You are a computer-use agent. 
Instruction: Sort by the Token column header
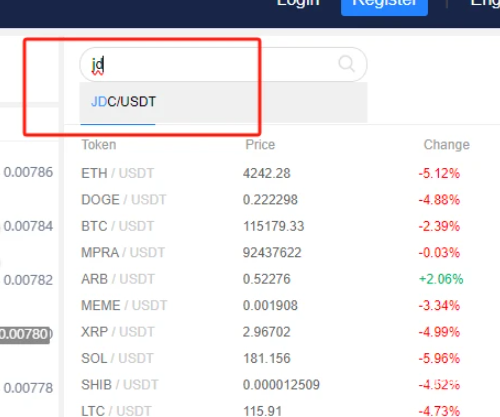99,145
